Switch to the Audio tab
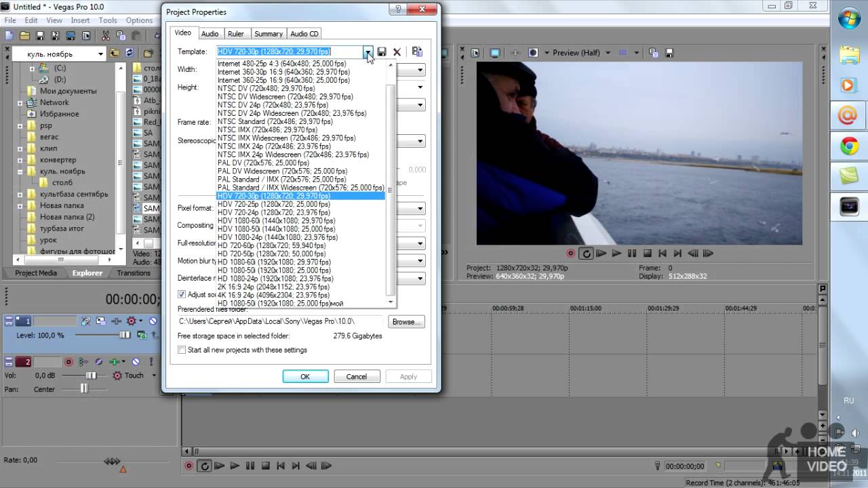The height and width of the screenshot is (488, 868). point(210,33)
